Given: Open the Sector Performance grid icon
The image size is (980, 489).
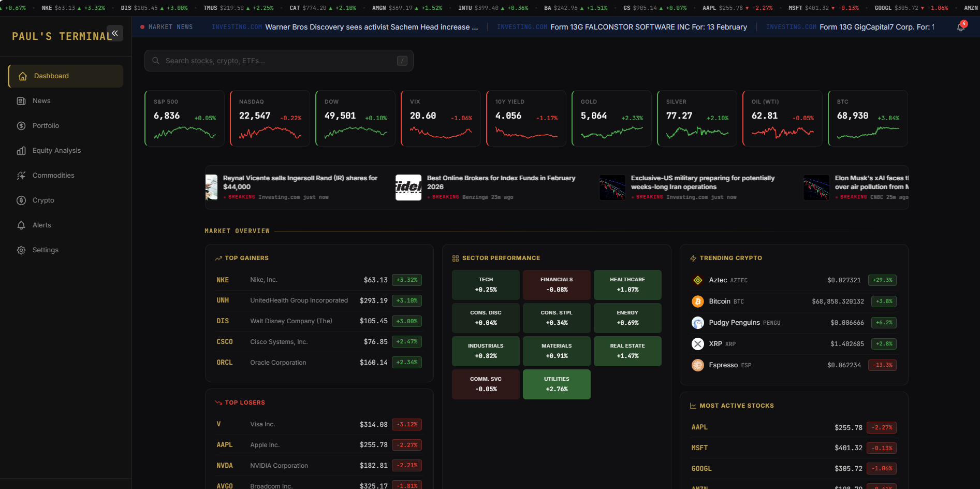Looking at the screenshot, I should click(456, 257).
